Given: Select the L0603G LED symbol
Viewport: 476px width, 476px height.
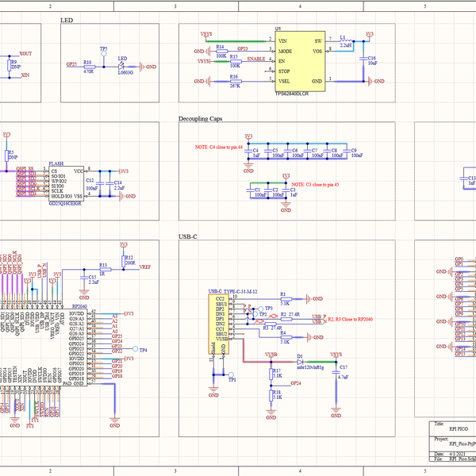Looking at the screenshot, I should [122, 67].
